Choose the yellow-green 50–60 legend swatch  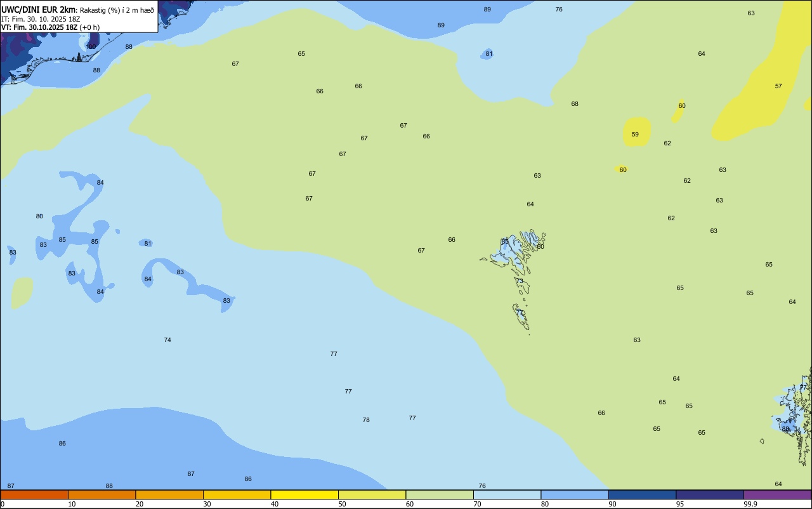372,494
